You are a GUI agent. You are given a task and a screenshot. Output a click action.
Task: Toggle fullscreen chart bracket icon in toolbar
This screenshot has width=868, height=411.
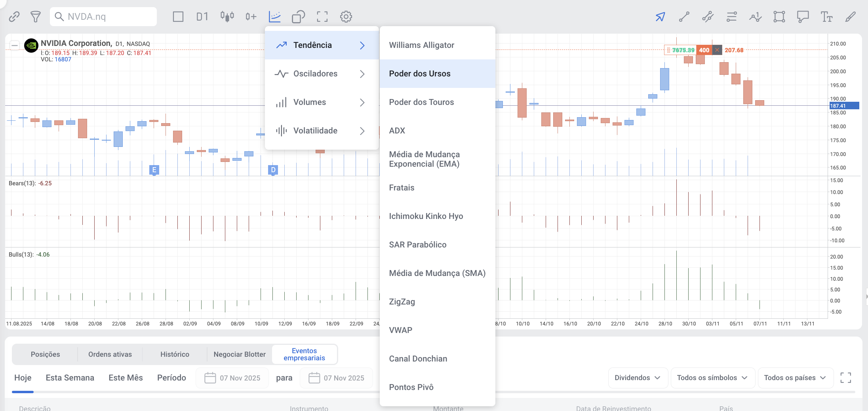(x=322, y=17)
